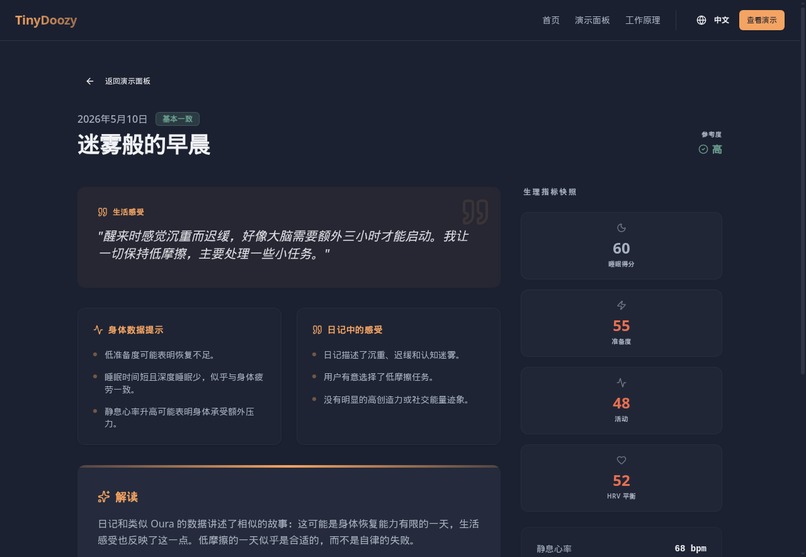Open the 演示面板 nav link
Screen dimensions: 806x557
[x=592, y=20]
